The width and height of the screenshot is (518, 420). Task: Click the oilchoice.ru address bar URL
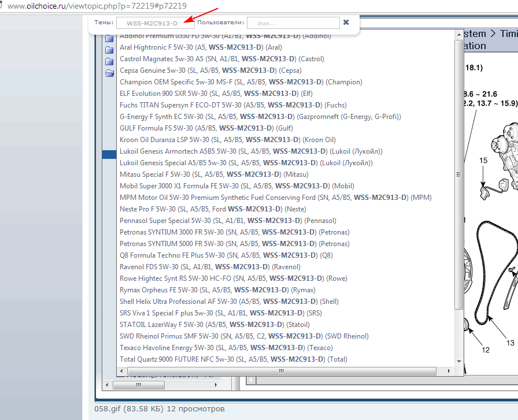pyautogui.click(x=97, y=6)
